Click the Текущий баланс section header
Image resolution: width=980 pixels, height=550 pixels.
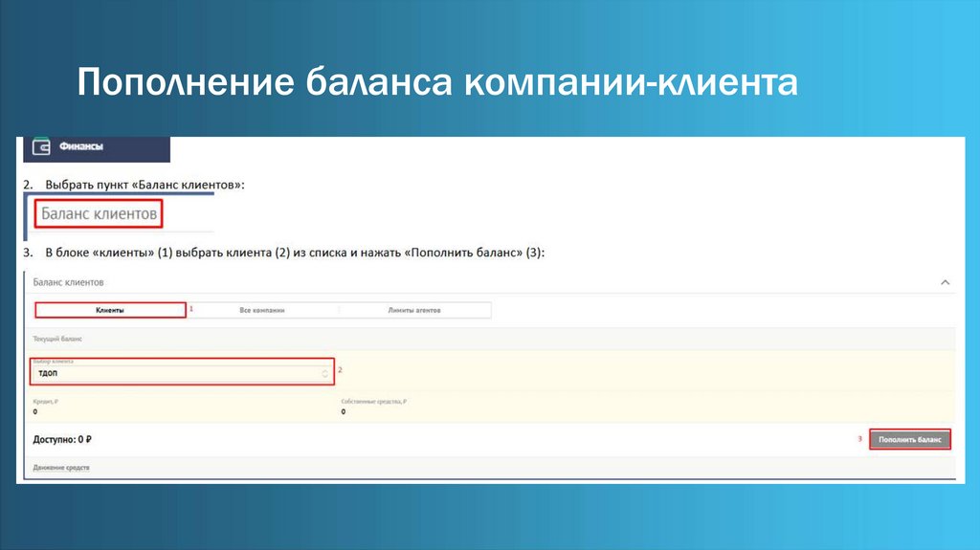[x=57, y=339]
